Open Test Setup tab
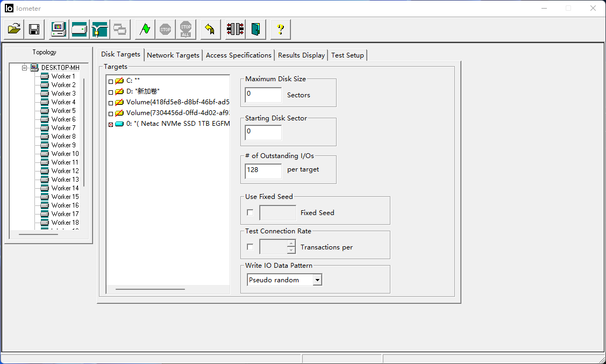This screenshot has width=606, height=364. click(347, 55)
